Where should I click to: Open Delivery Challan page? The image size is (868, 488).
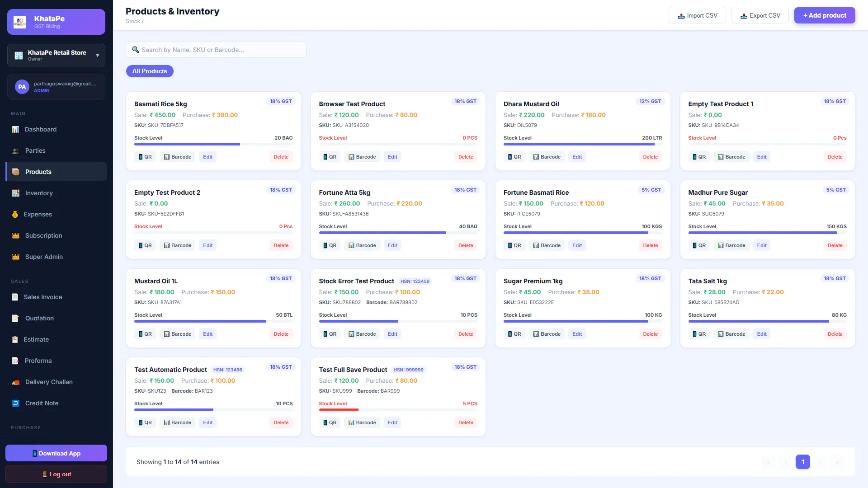point(56,382)
